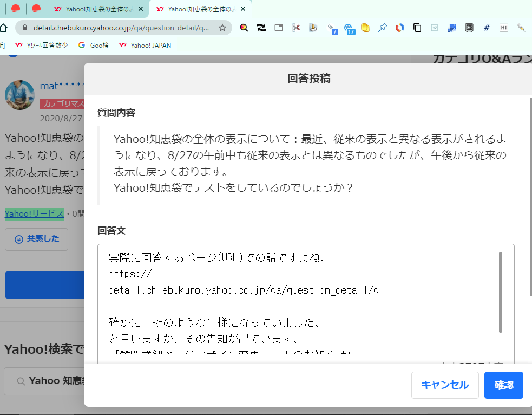Open the blue puzzle-piece extension icon

[x=451, y=28]
